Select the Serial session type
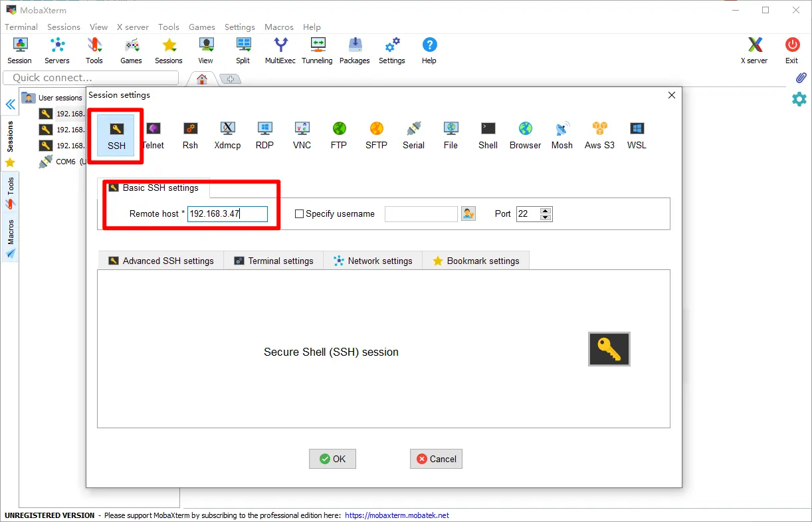The height and width of the screenshot is (522, 812). (413, 136)
